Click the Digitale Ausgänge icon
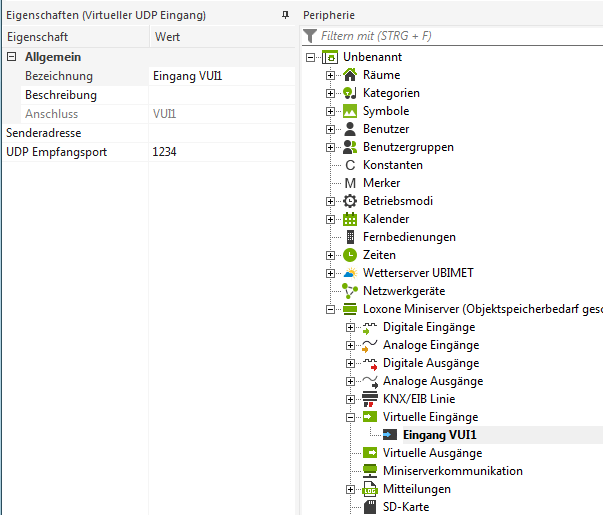 [370, 363]
